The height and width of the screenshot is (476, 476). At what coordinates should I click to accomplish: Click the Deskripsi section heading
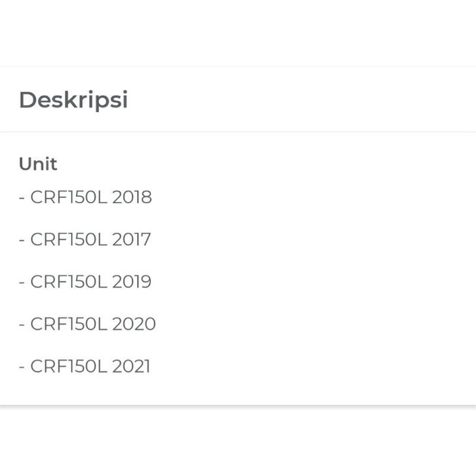(x=73, y=100)
